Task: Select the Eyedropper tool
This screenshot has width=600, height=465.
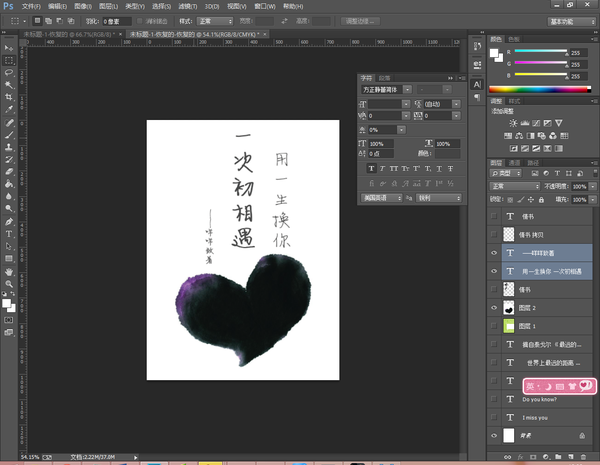Action: [9, 109]
